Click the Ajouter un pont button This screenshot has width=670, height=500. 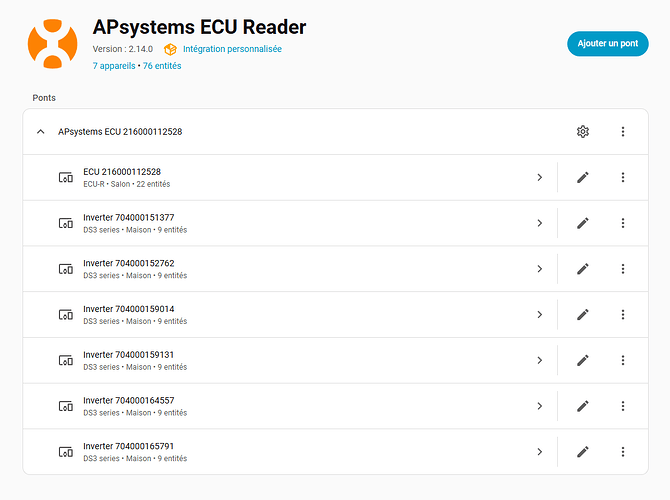[607, 44]
